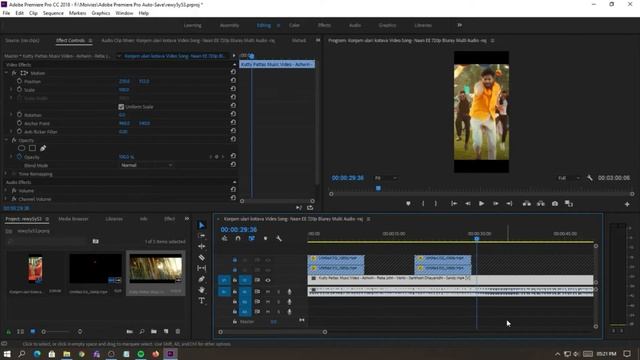Screen dimensions: 640x360
Task: Collapse the Opacity effect group
Action: [6, 140]
